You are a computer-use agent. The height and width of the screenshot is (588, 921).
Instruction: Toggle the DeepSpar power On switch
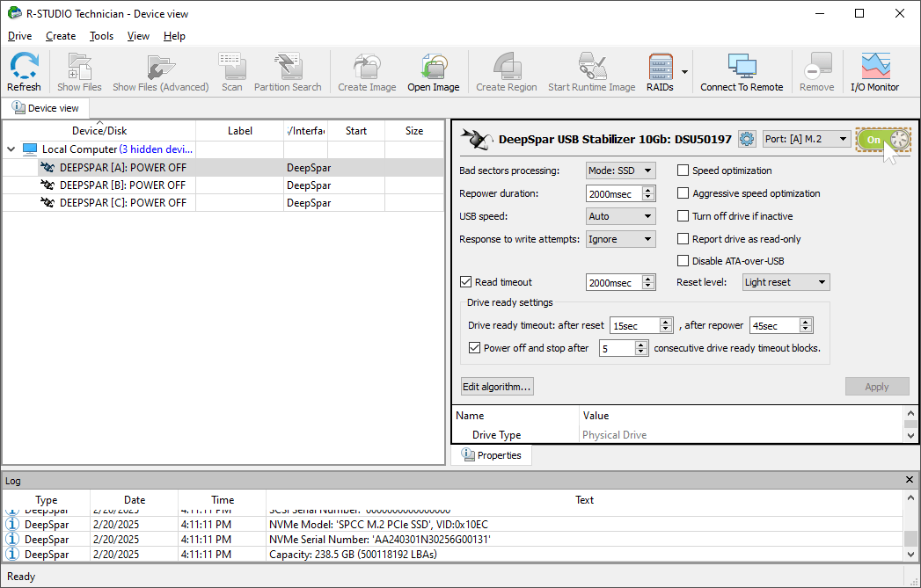(x=883, y=140)
